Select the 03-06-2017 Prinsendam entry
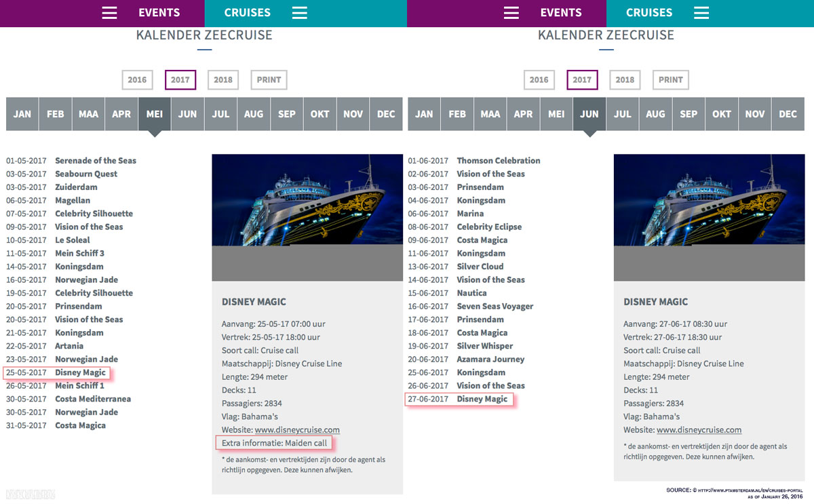The height and width of the screenshot is (504, 814). tap(456, 187)
